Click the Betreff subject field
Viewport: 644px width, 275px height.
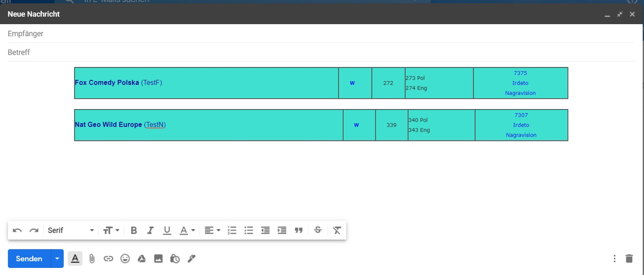tap(320, 52)
